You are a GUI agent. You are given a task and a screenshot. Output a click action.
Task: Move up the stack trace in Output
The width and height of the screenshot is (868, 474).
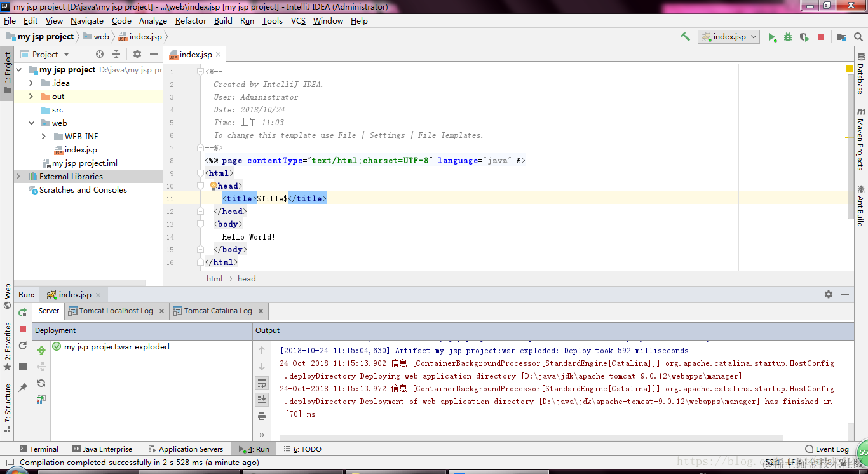[x=262, y=350]
